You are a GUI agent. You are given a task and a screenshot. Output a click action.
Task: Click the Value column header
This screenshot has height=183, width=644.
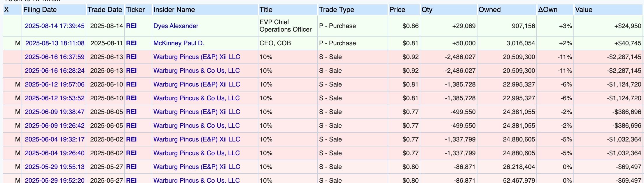(584, 10)
